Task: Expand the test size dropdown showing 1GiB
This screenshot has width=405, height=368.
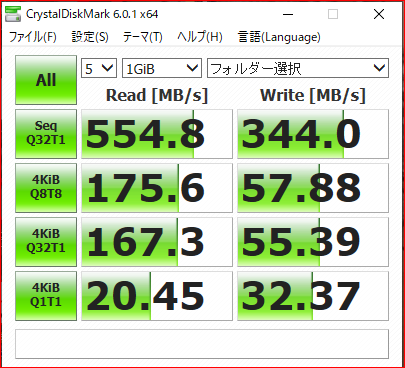Action: point(162,68)
